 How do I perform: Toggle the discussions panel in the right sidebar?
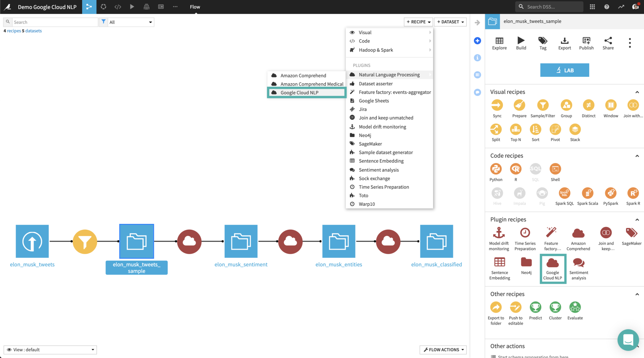[x=477, y=92]
